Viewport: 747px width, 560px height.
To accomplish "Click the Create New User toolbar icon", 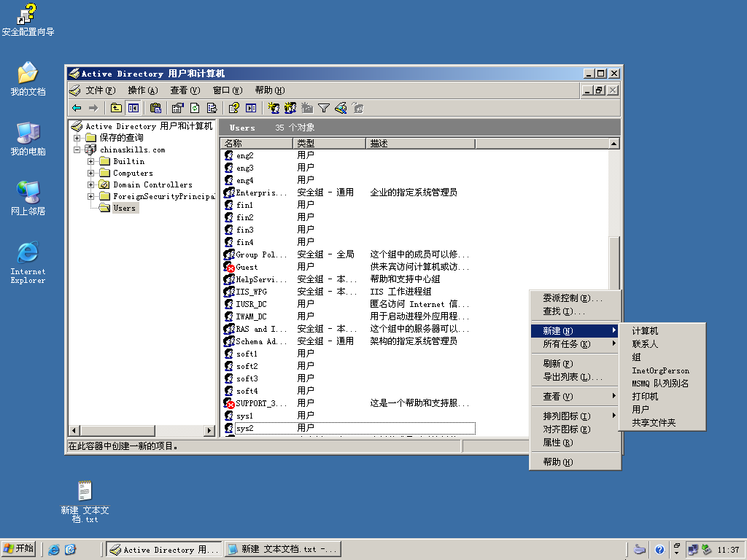I will (273, 108).
